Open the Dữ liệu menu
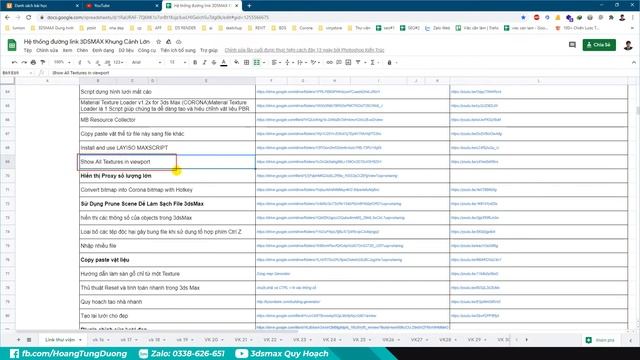This screenshot has width=640, height=360. click(x=126, y=50)
